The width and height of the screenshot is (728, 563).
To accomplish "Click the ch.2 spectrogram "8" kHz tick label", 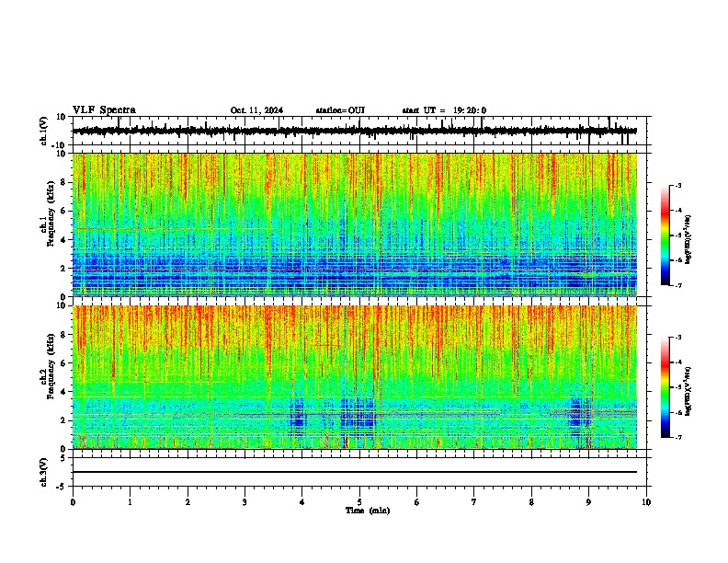I will [x=63, y=335].
